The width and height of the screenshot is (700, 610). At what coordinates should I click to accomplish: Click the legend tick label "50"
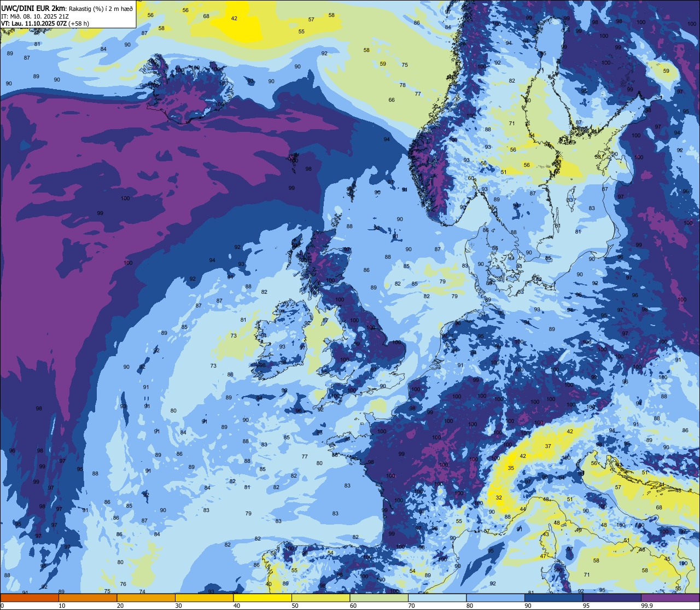(x=295, y=606)
